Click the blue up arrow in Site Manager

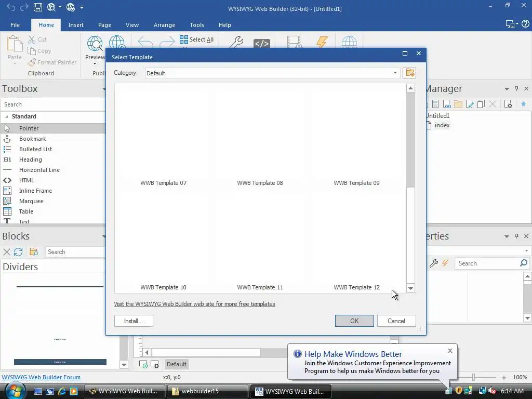pos(523,104)
